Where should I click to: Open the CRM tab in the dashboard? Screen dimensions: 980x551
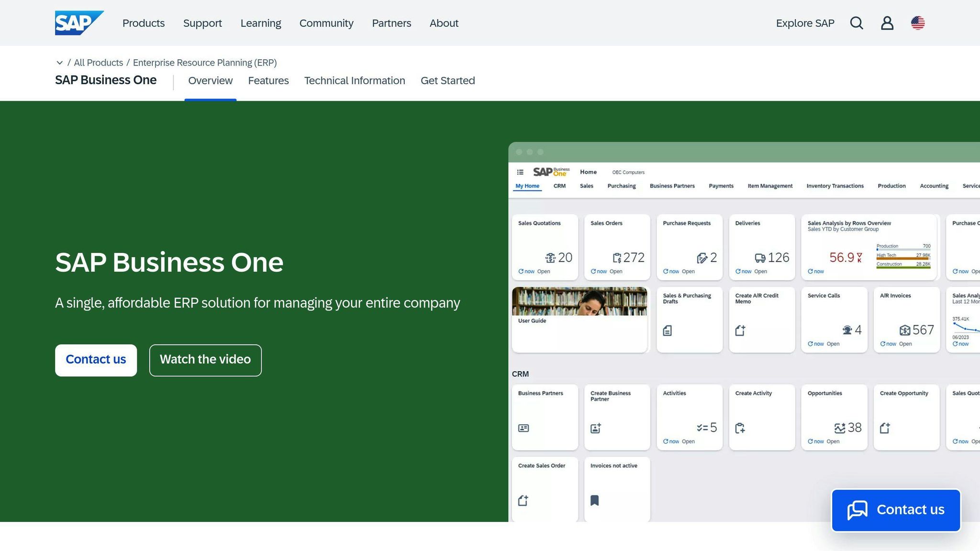click(559, 186)
